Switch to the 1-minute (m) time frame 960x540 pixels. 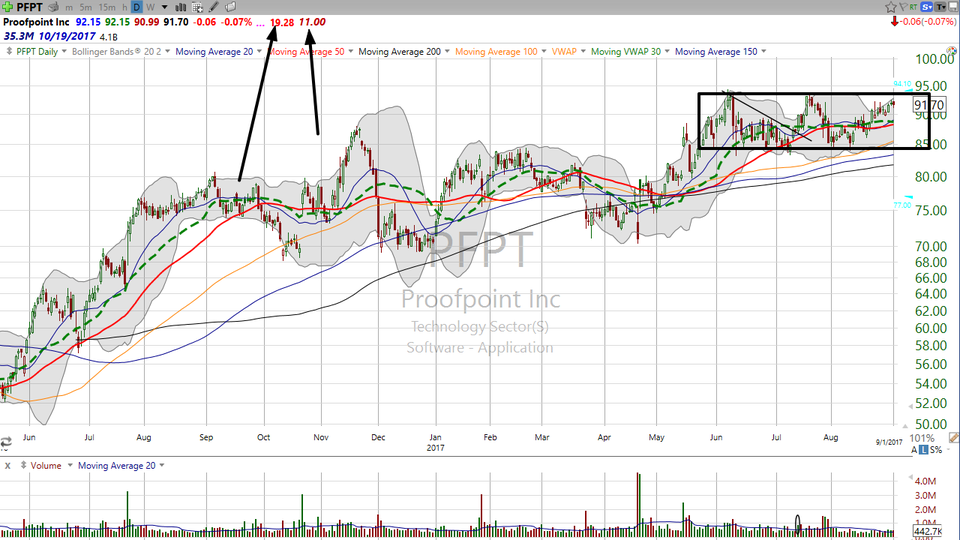[x=69, y=7]
